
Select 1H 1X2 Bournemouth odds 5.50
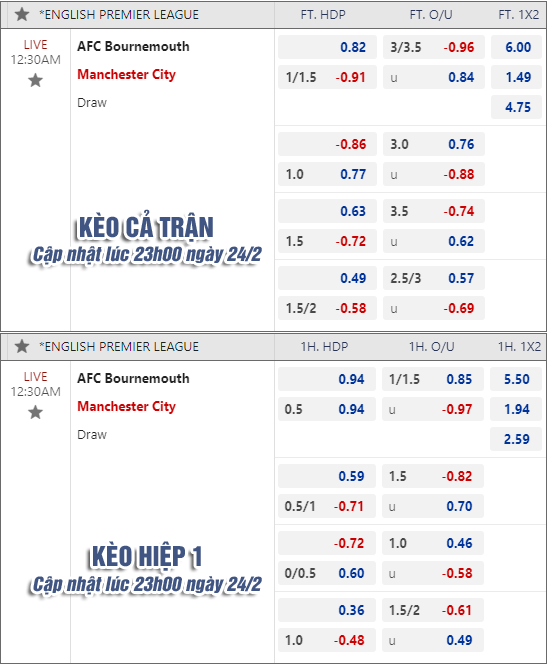(516, 379)
